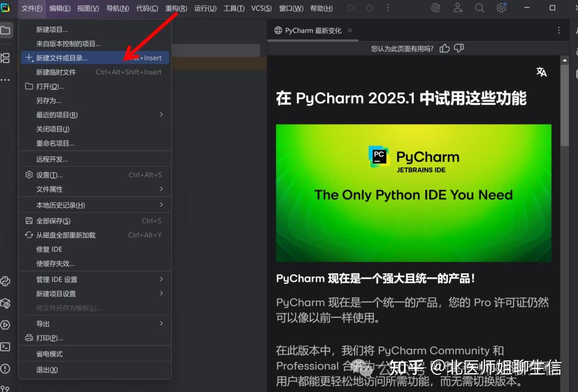The image size is (578, 392).
Task: Open the Problems tool window
Action: pyautogui.click(x=6, y=369)
